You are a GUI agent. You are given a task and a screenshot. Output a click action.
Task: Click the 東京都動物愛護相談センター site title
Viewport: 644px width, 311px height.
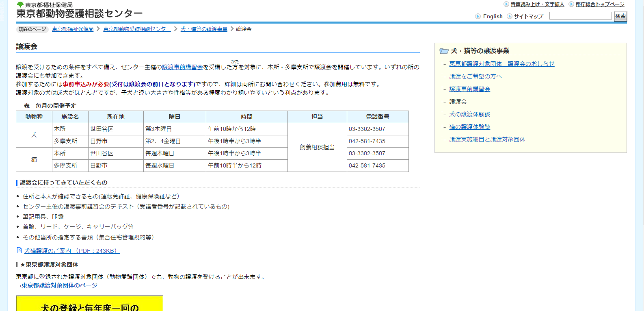tap(79, 13)
